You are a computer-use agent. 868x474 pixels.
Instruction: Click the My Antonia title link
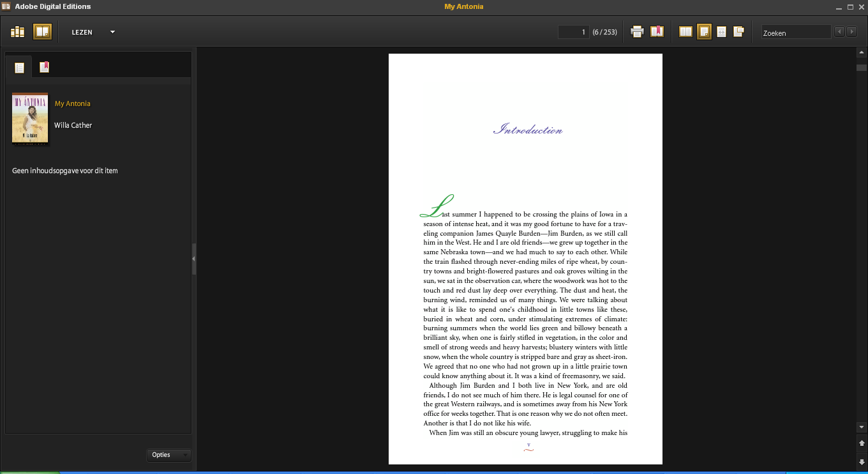pyautogui.click(x=73, y=103)
